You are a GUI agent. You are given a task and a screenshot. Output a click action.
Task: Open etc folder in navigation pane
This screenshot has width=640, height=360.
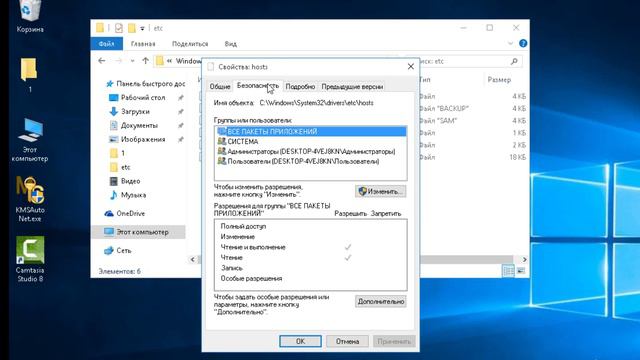click(x=120, y=167)
